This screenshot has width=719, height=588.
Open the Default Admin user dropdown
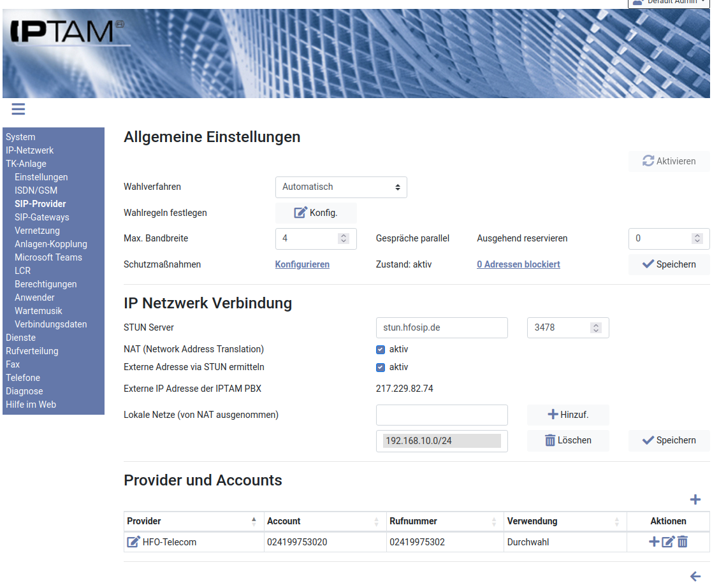[x=669, y=3]
